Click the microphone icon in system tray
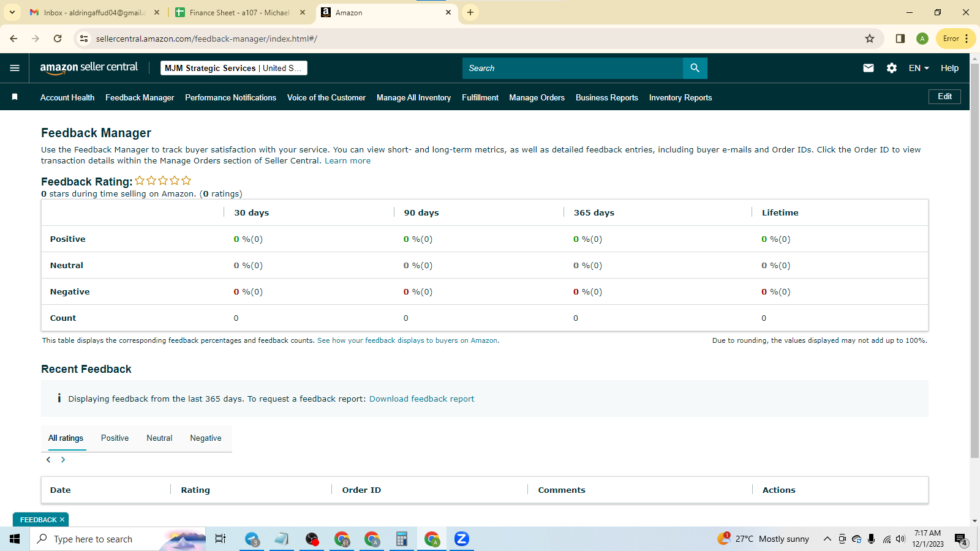The width and height of the screenshot is (980, 551). (871, 539)
